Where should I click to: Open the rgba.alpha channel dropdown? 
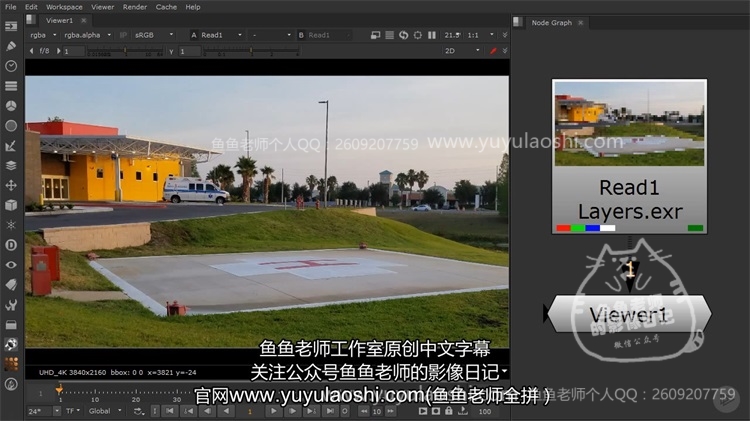88,35
